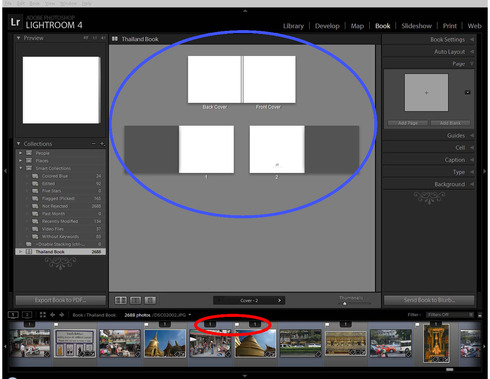Screen dimensions: 490x379
Task: Click second window display icon labeled 2
Action: pyautogui.click(x=27, y=314)
